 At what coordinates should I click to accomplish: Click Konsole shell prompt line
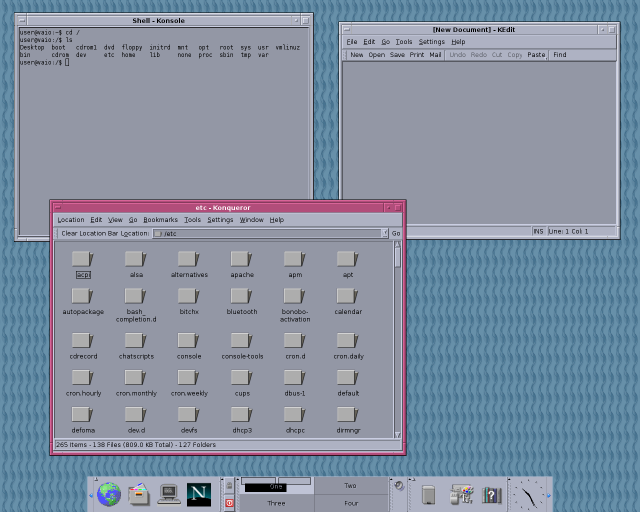point(44,62)
